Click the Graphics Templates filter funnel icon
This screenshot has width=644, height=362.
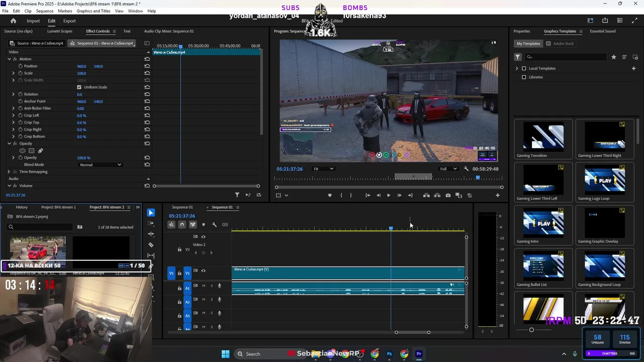coord(518,57)
